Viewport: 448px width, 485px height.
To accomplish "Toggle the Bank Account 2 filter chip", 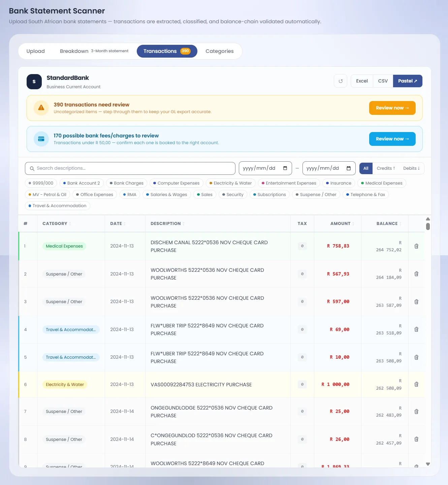I will 82,183.
